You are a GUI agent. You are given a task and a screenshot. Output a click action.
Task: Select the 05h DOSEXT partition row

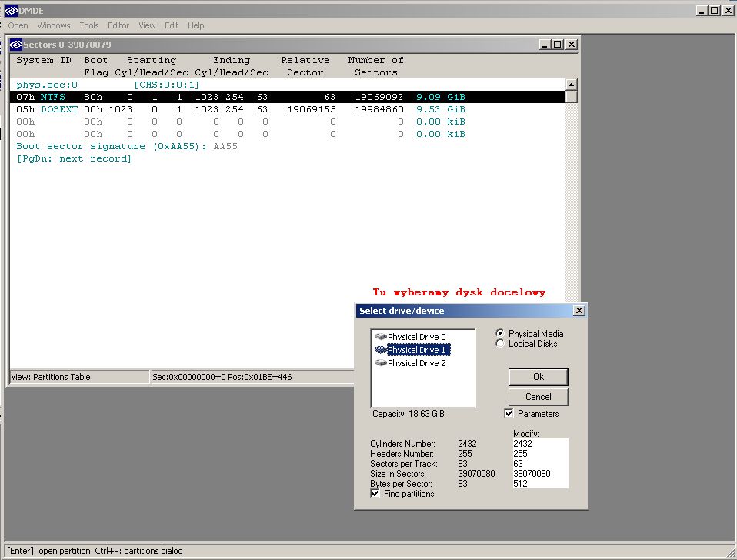pos(287,109)
